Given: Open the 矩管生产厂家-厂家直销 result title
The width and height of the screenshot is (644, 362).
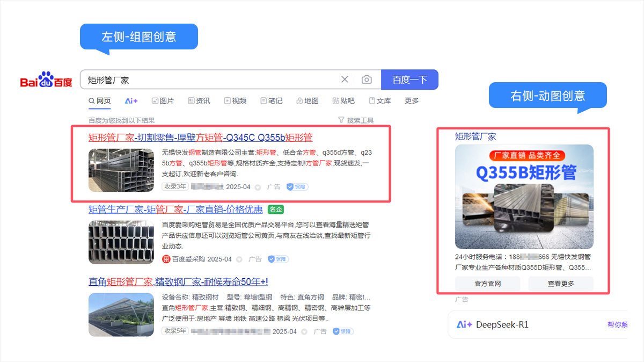Looking at the screenshot, I should [175, 209].
